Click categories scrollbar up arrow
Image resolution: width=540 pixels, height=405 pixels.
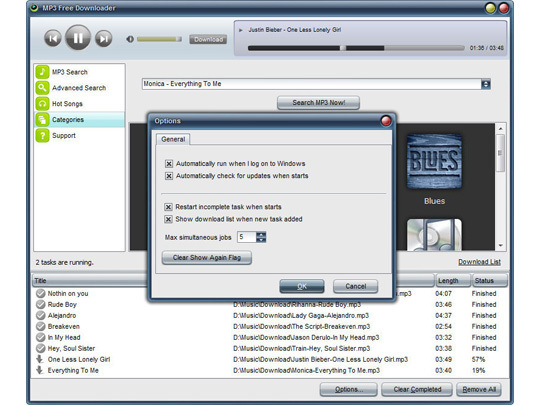500,129
